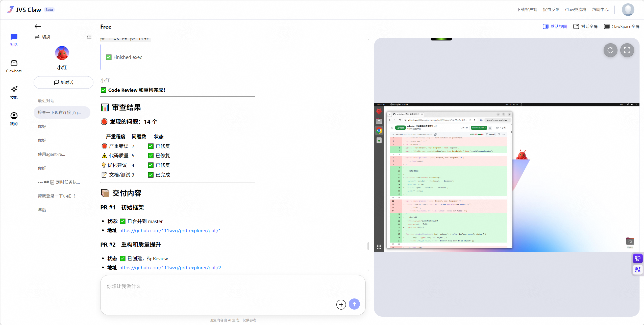The width and height of the screenshot is (644, 325).
Task: Open the Clawbots sidebar section
Action: 14,66
